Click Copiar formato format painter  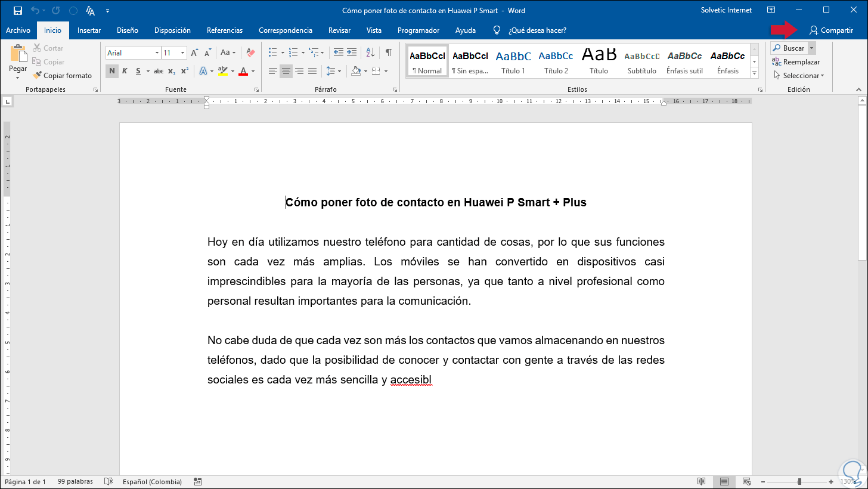[x=63, y=76]
